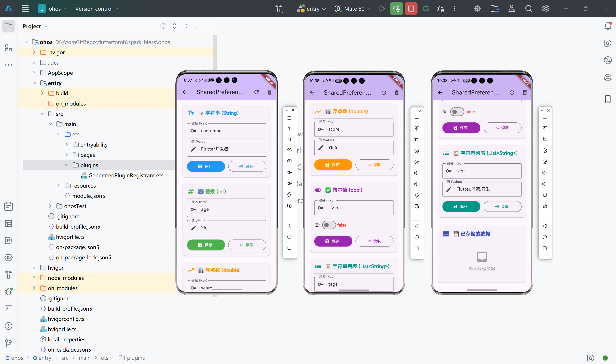The height and width of the screenshot is (364, 616).
Task: Click the green Run play icon
Action: tap(382, 9)
